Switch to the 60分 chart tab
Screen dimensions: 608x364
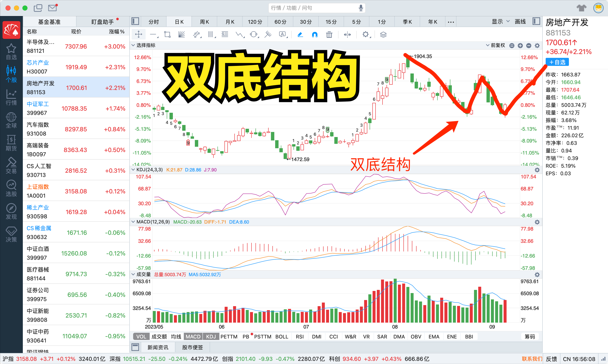pos(280,22)
